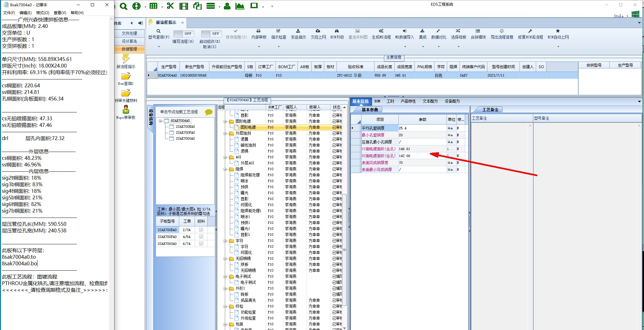Switch to the 工时 tab
The image size is (644, 330).
390,101
